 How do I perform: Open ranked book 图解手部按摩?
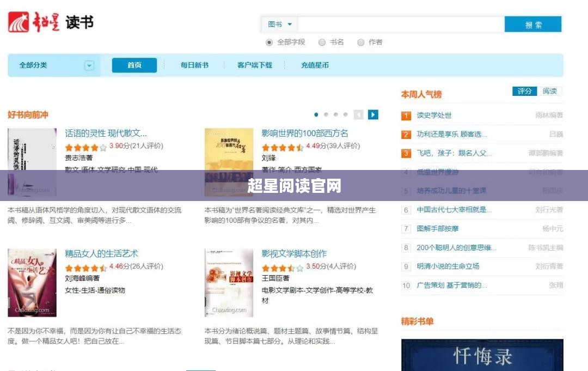438,228
